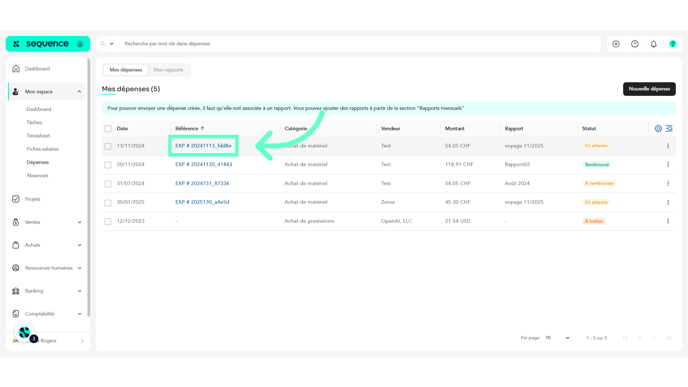
Task: Open the round chat widget icon
Action: tap(24, 333)
